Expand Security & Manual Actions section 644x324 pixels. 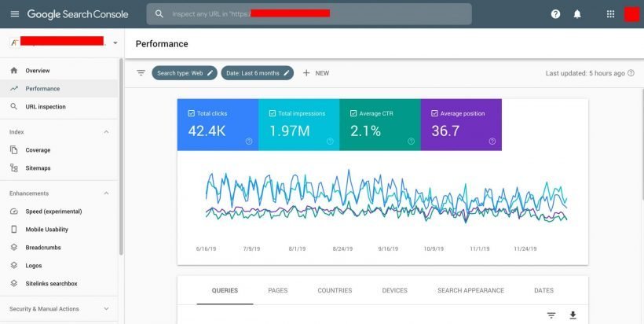106,309
